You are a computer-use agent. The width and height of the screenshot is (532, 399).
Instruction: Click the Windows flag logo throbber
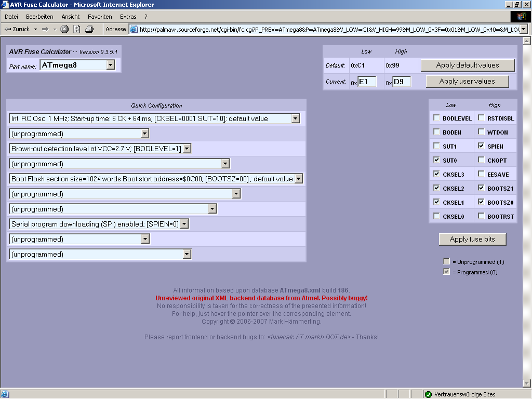click(x=521, y=17)
